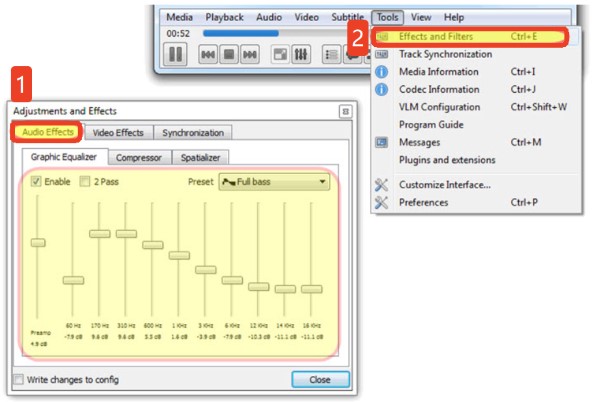The height and width of the screenshot is (402, 600).
Task: Open the Playback menu
Action: (x=224, y=17)
